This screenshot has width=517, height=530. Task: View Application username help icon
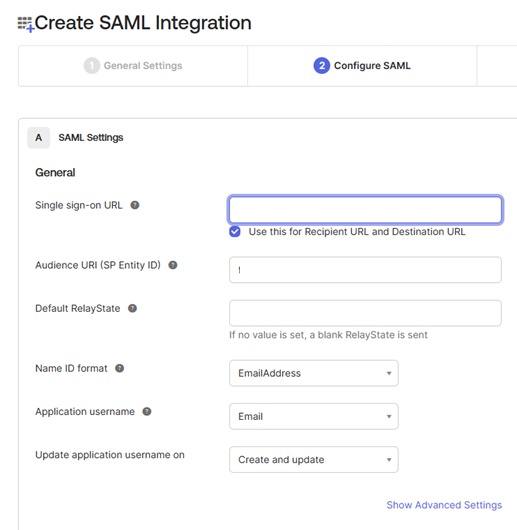pos(147,411)
